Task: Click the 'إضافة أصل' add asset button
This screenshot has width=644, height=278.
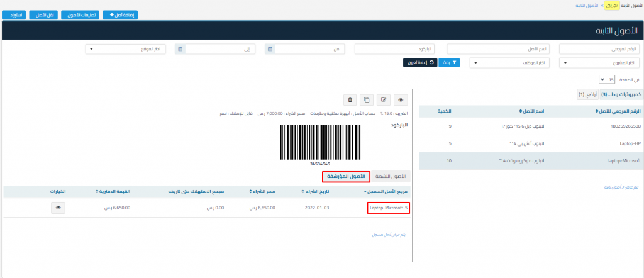Action: pyautogui.click(x=119, y=14)
